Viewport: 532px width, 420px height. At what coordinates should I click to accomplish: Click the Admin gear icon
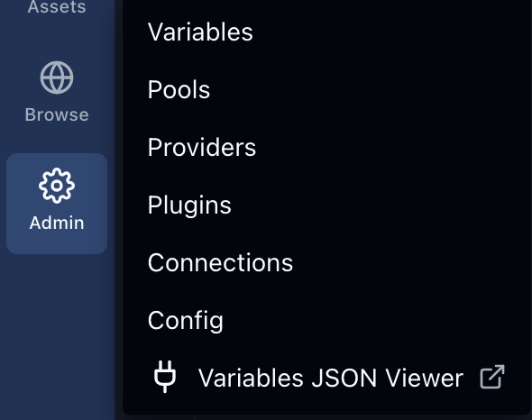(x=57, y=186)
